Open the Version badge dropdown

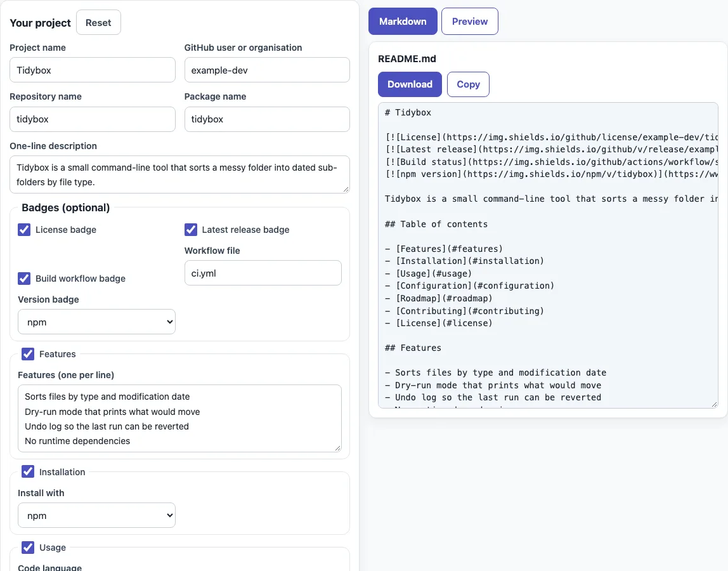[96, 322]
